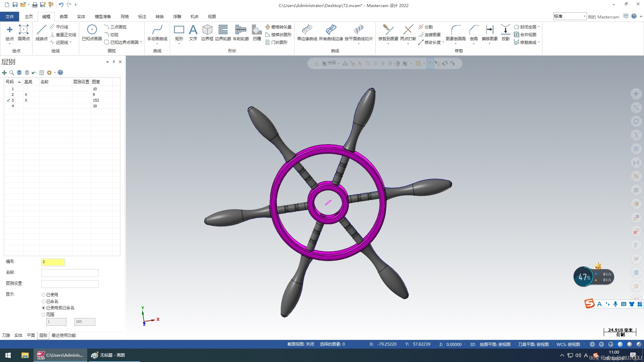Select the 倒角 chamfer tool
This screenshot has width=644, height=362.
pos(474,33)
